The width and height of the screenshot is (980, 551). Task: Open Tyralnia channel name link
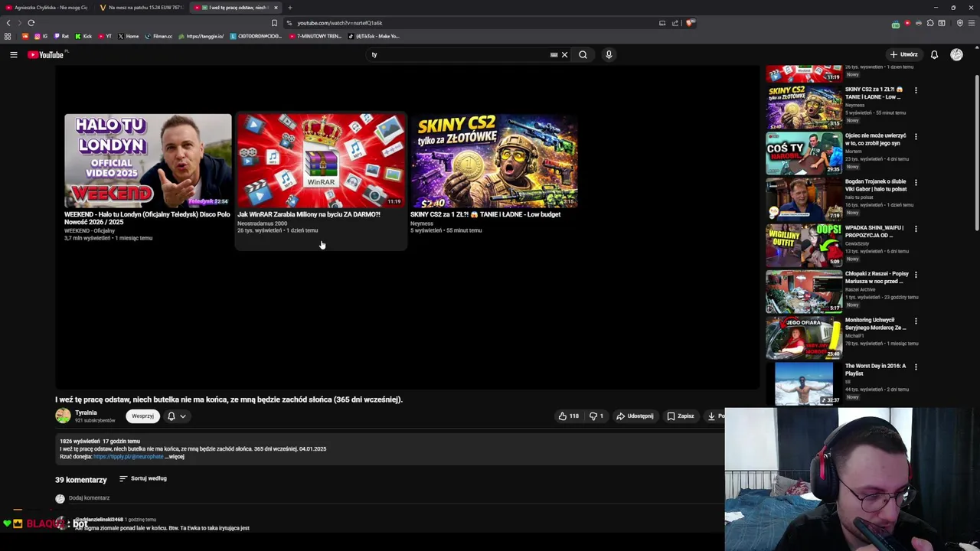pos(86,412)
